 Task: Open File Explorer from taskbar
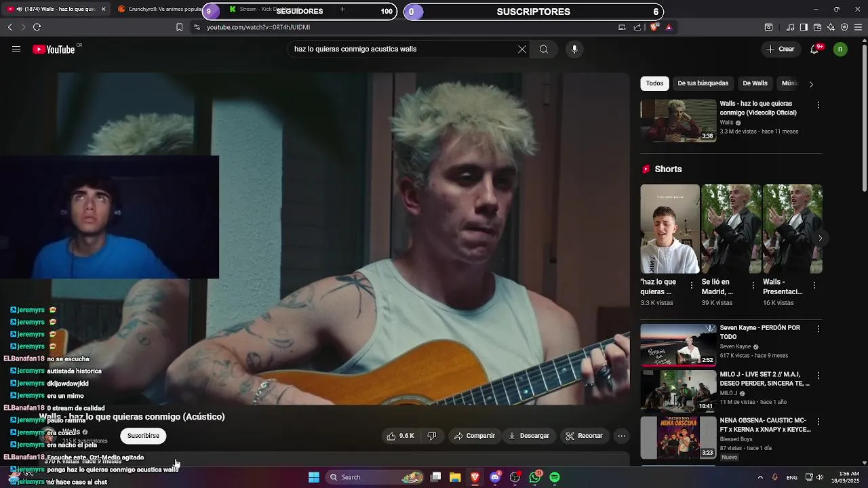(455, 477)
